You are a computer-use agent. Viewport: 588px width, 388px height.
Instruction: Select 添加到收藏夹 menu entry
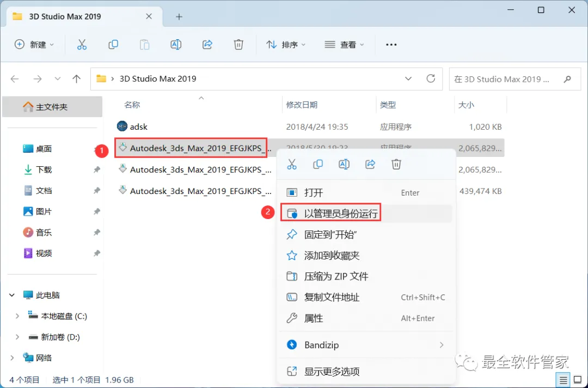(366, 256)
